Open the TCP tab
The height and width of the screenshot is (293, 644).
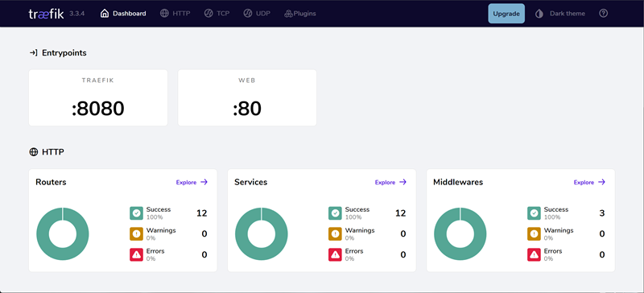pos(217,14)
